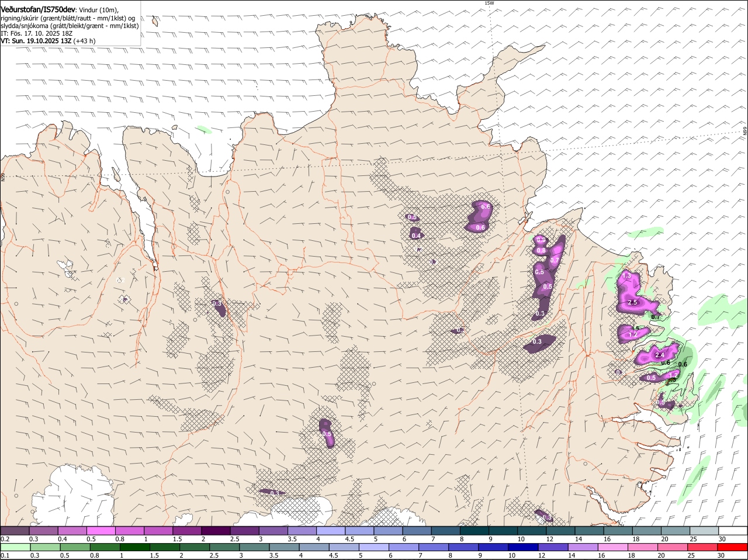Click the light periwinkle 4–4.5 snow legend swatch

(331, 531)
